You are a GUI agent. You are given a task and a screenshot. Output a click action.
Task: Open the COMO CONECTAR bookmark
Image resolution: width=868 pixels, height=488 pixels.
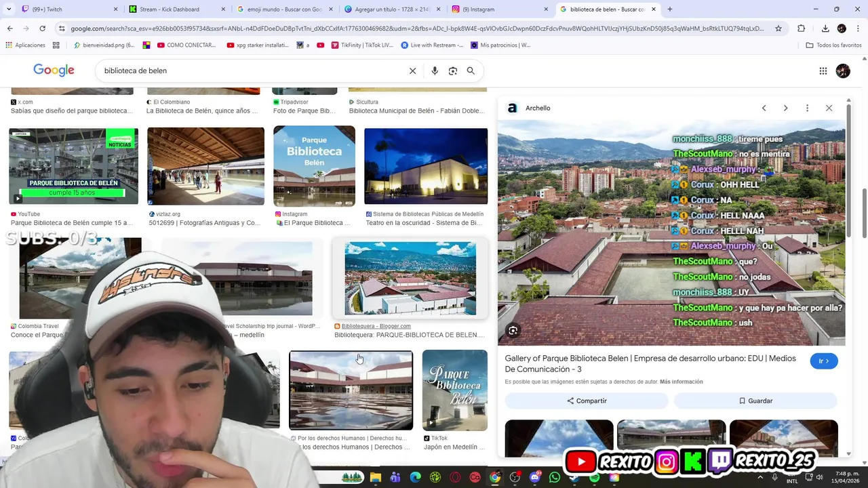(x=186, y=45)
